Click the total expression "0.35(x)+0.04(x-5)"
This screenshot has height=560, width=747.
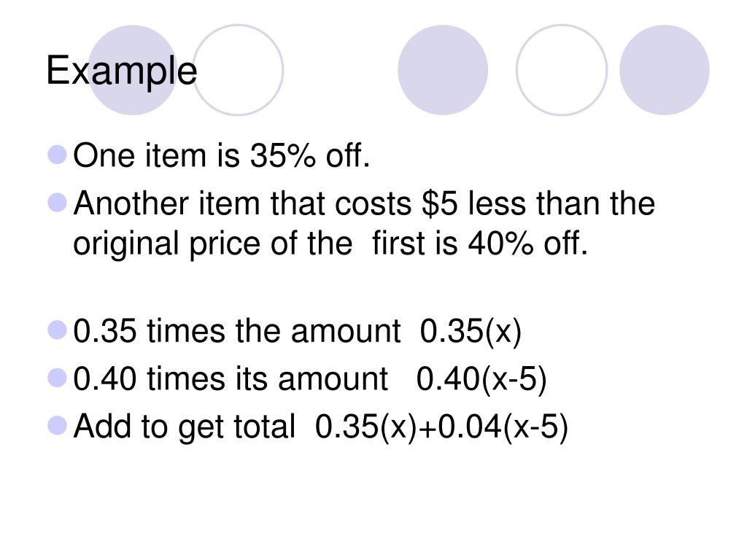pyautogui.click(x=441, y=427)
